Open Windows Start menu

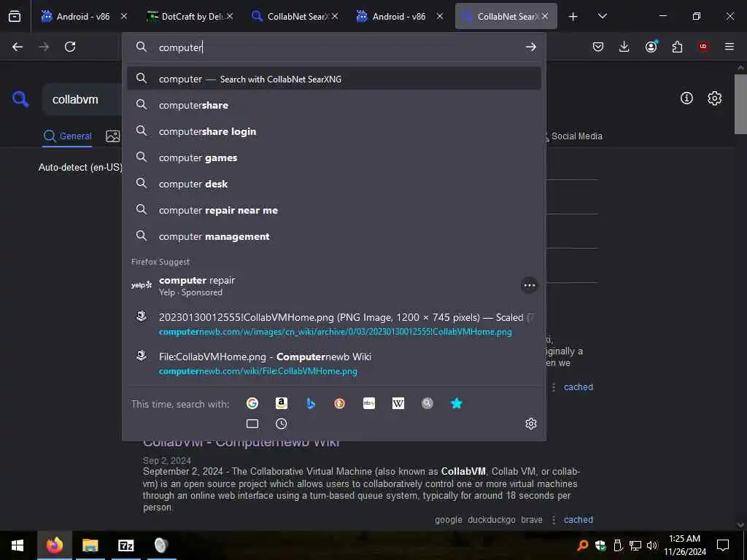click(x=18, y=545)
